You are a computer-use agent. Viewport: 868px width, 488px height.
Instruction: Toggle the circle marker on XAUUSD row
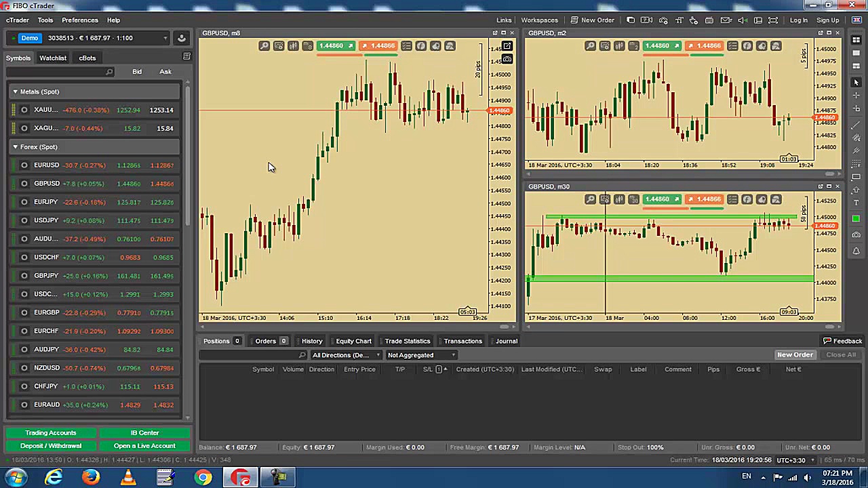[24, 110]
